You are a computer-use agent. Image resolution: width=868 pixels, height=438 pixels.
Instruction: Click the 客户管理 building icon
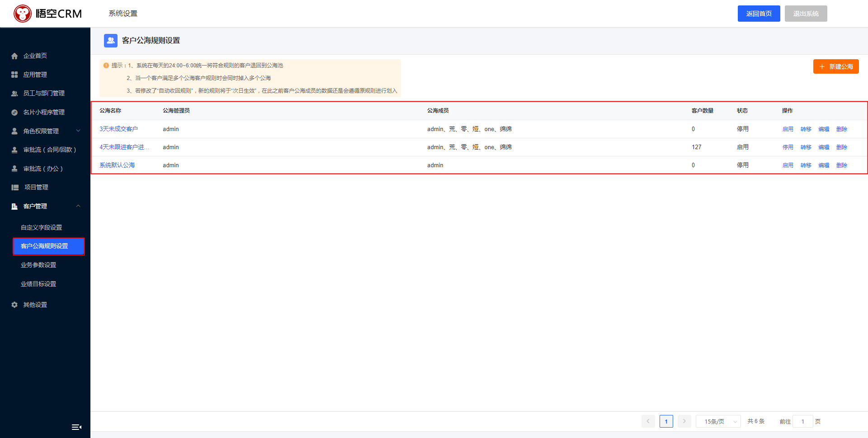point(14,206)
